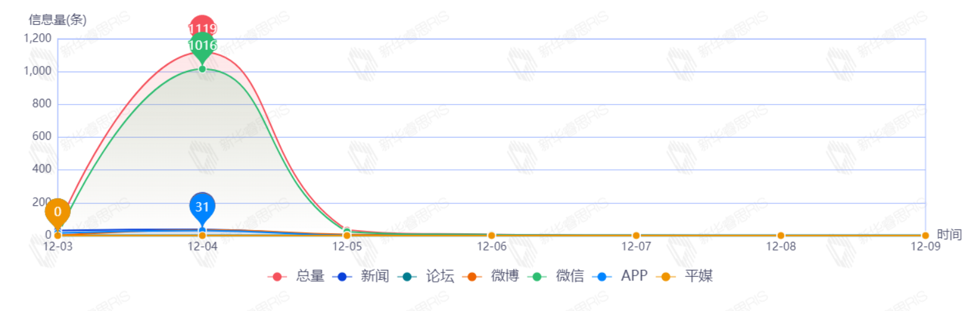980x311 pixels.
Task: Toggle the 总量 series in legend
Action: click(x=296, y=276)
